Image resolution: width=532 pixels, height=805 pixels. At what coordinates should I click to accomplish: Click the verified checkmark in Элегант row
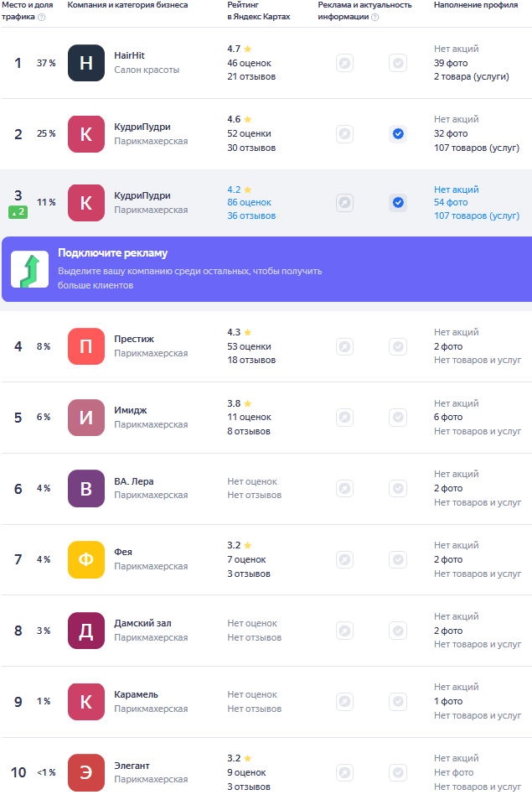click(x=398, y=772)
